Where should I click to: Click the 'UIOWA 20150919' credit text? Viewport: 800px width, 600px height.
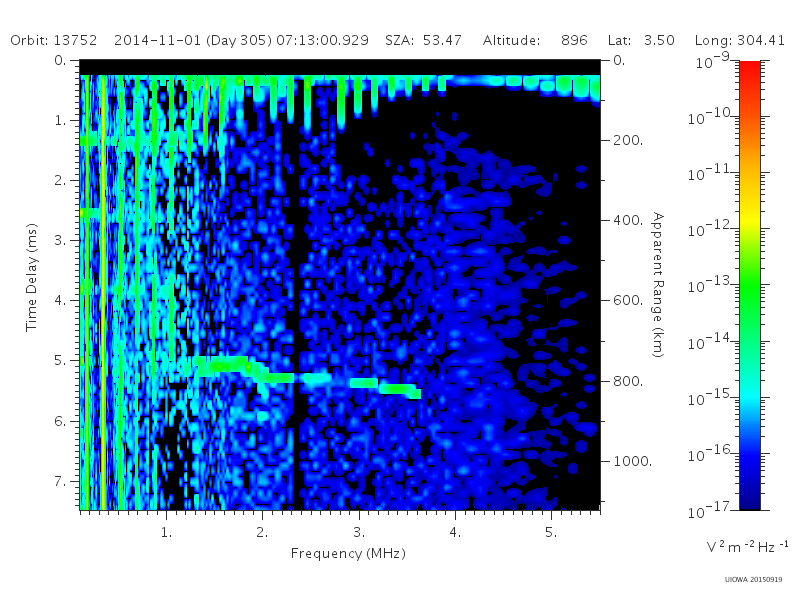[753, 580]
